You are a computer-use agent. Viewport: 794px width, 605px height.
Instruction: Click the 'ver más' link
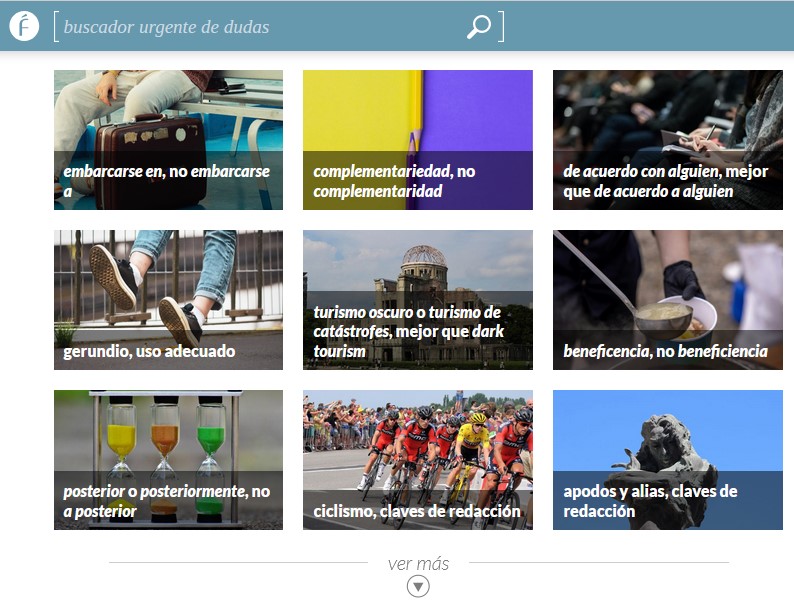click(418, 563)
